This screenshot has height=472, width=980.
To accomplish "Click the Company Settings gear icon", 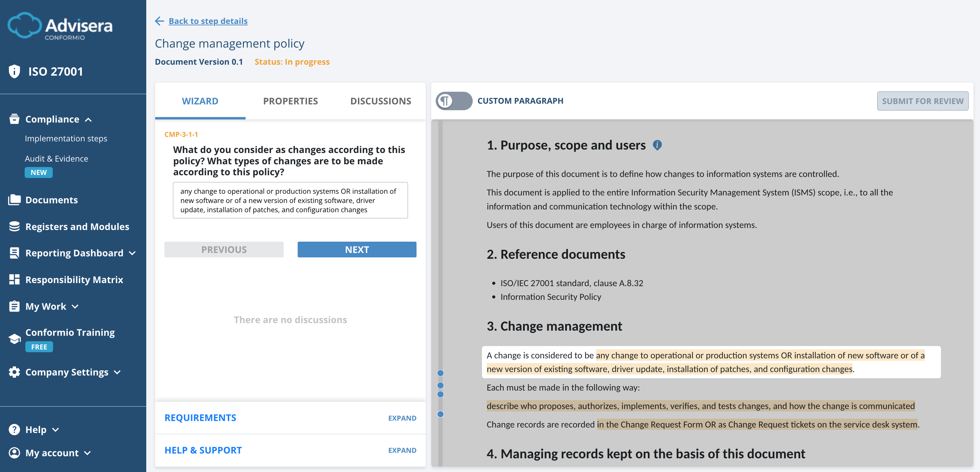I will pyautogui.click(x=14, y=372).
